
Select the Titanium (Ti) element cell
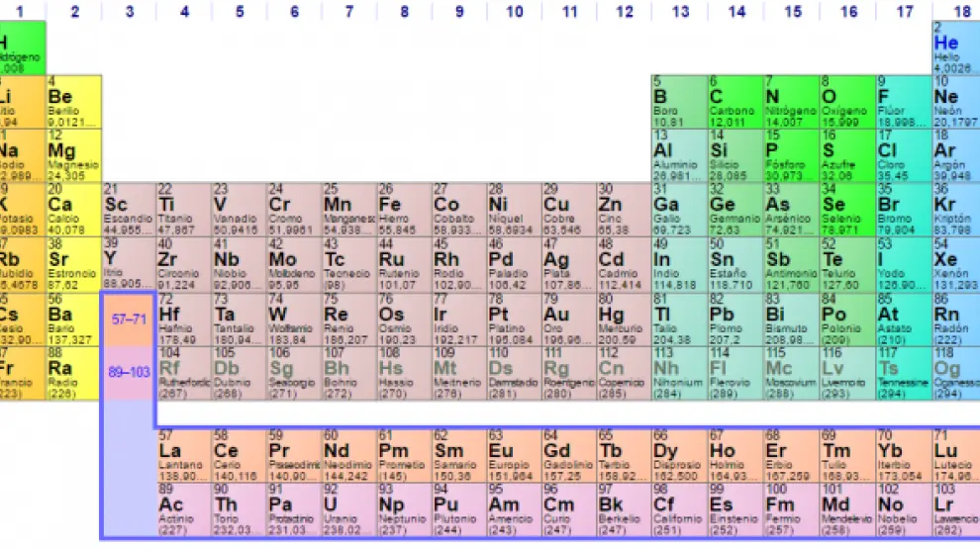click(x=182, y=209)
